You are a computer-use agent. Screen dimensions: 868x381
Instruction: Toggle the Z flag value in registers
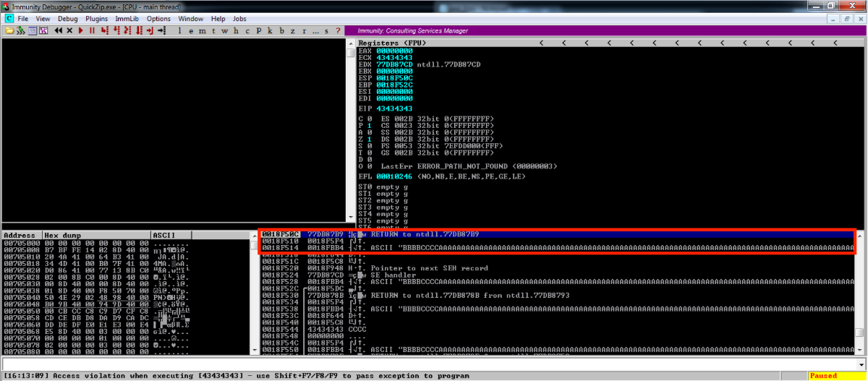[x=370, y=138]
